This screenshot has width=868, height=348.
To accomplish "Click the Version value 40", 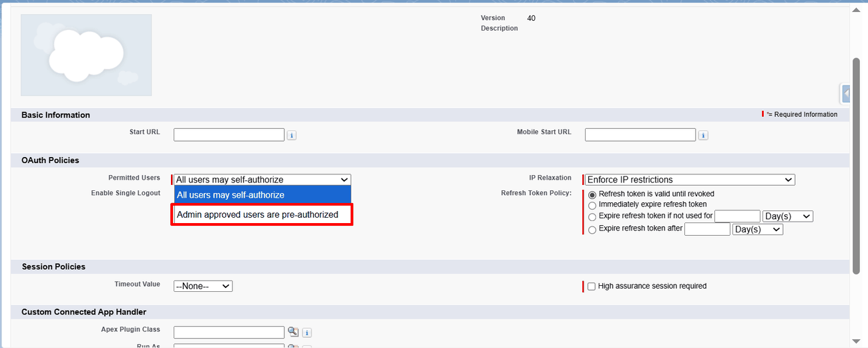I will (531, 18).
